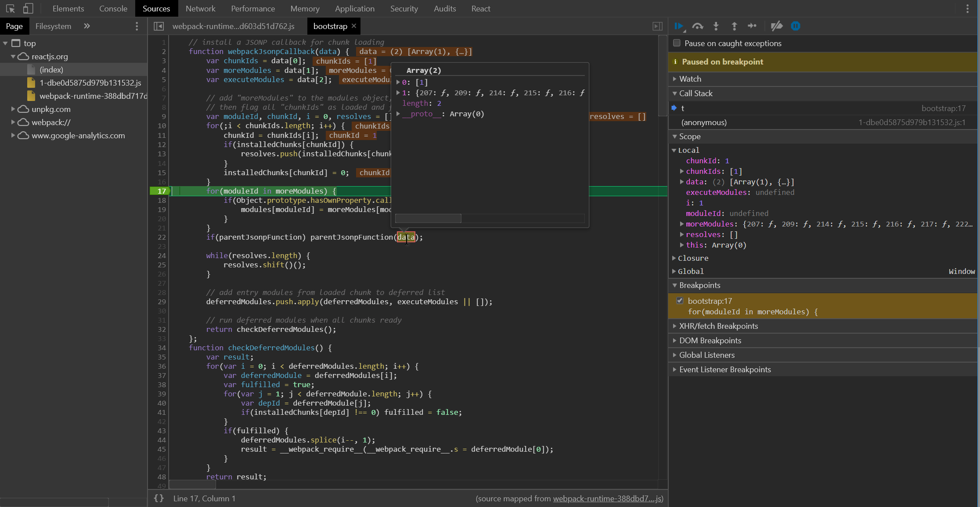Viewport: 980px width, 507px height.
Task: Toggle the device emulation toolbar
Action: pos(28,8)
